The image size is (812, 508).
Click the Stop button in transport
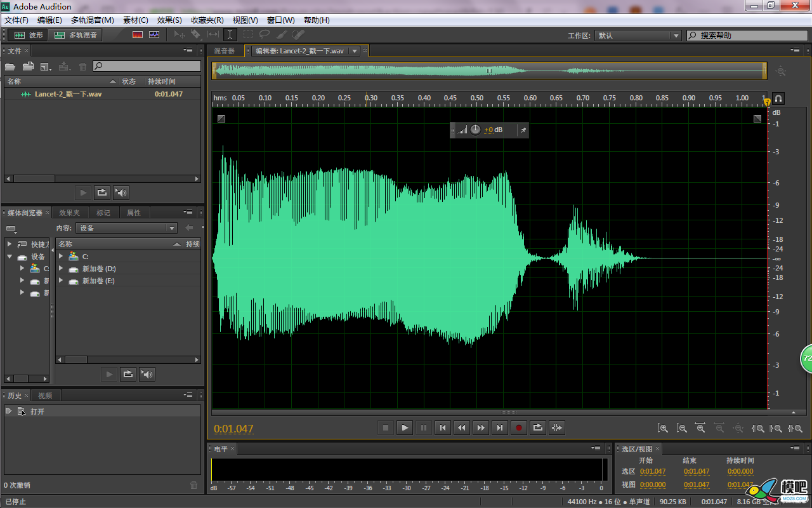click(x=385, y=427)
